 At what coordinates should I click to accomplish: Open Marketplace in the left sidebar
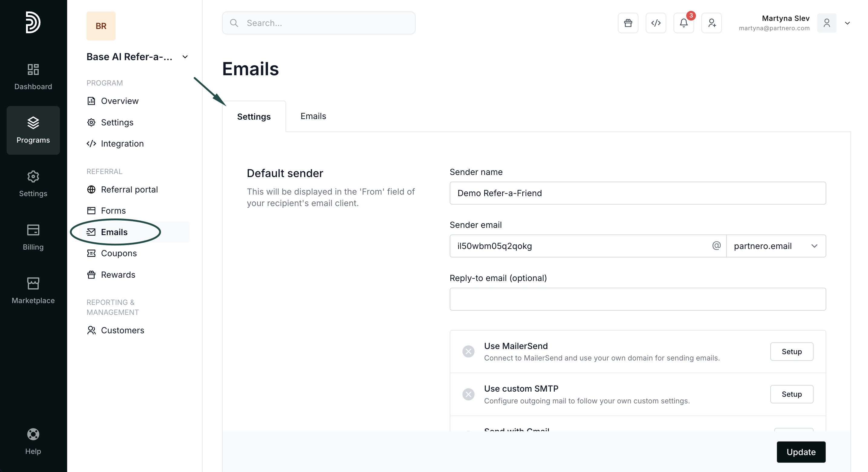coord(33,290)
